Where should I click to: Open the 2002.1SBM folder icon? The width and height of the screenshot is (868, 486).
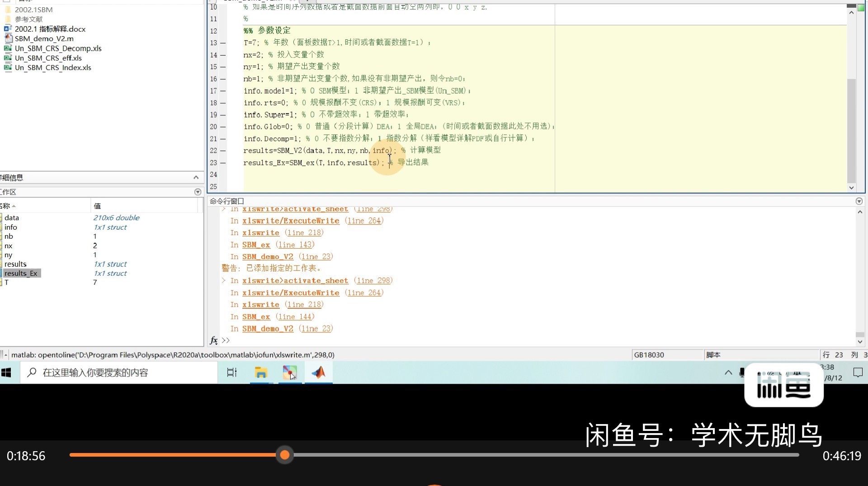click(8, 9)
